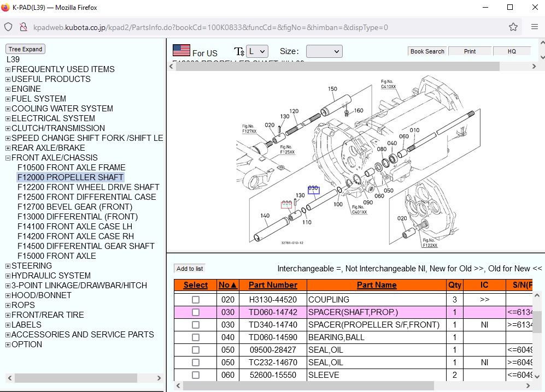Click the parts table horizontal scrollbar thumb
Image resolution: width=545 pixels, height=392 pixels.
point(308,385)
